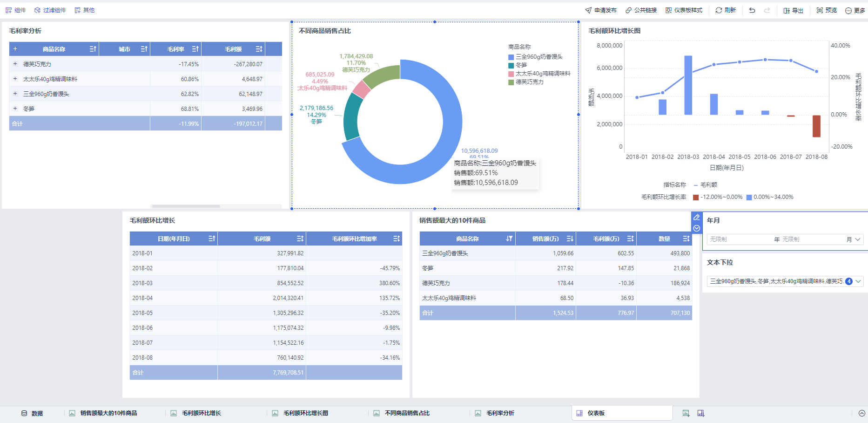Click the 数量 column sort icon

(x=686, y=239)
